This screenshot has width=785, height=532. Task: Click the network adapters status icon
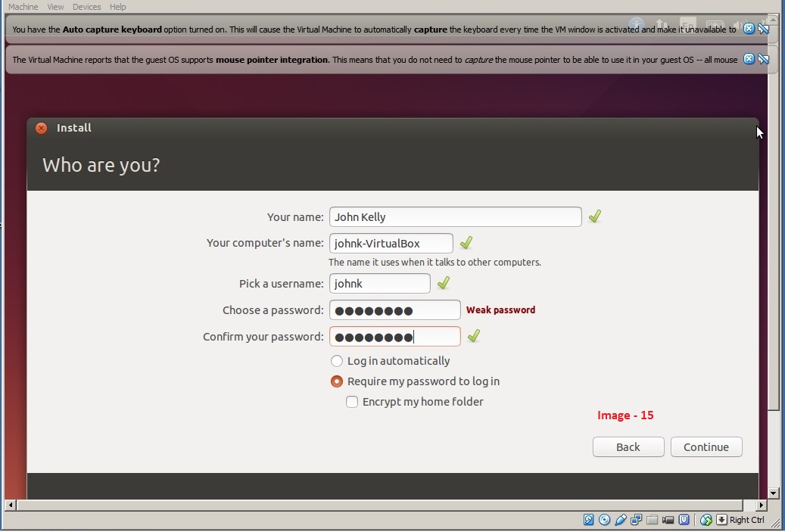click(x=637, y=520)
